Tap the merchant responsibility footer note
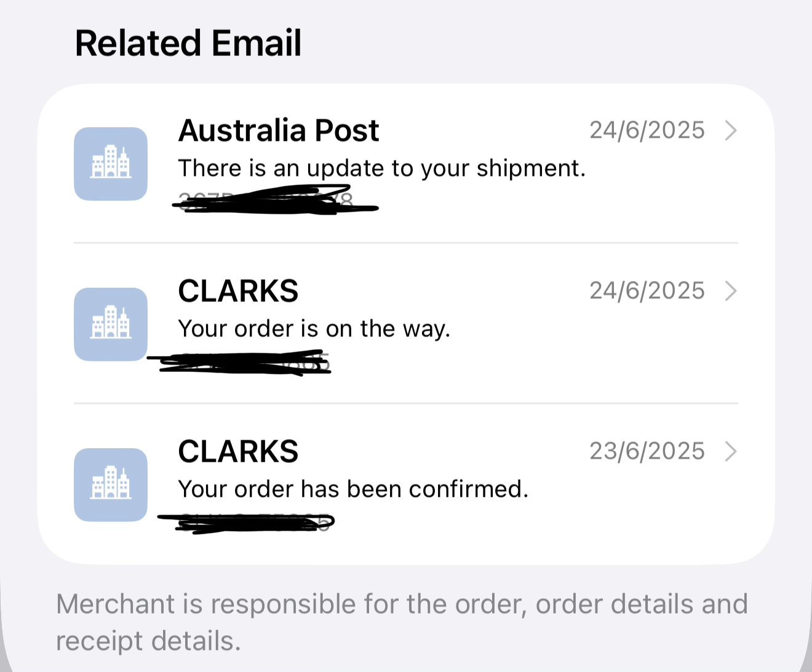This screenshot has height=672, width=812. 402,622
